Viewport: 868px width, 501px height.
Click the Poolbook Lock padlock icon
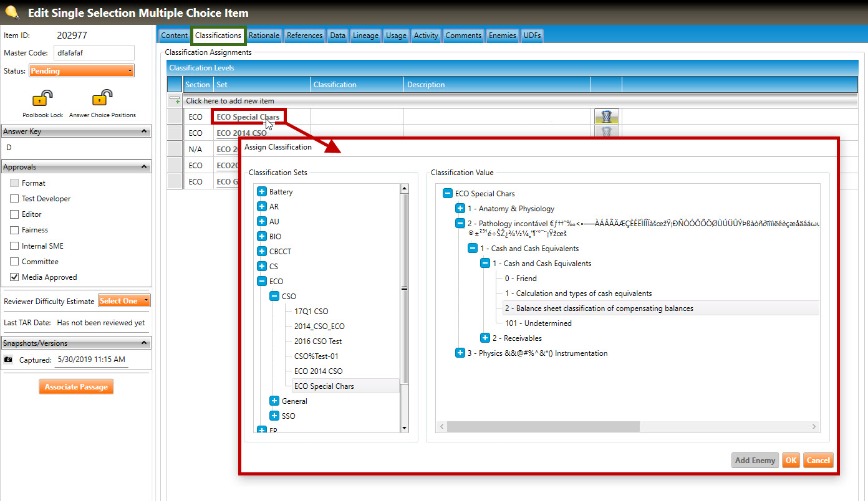[42, 98]
